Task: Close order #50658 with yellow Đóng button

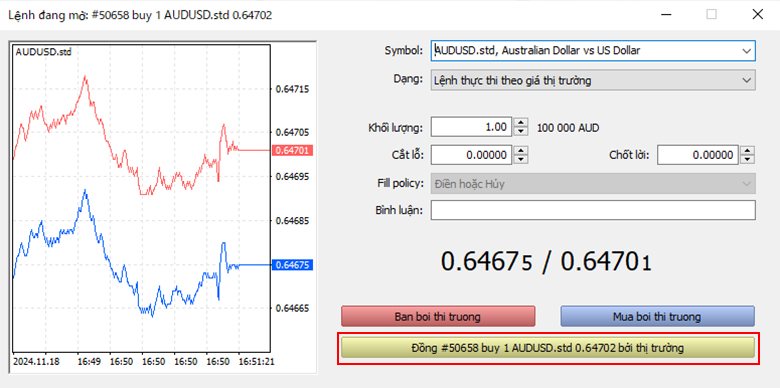Action: point(547,348)
